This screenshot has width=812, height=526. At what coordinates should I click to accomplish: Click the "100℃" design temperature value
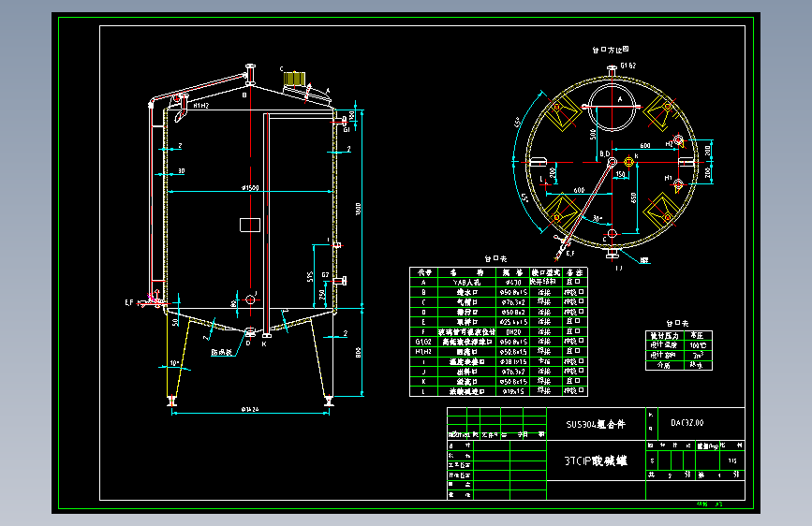click(698, 345)
